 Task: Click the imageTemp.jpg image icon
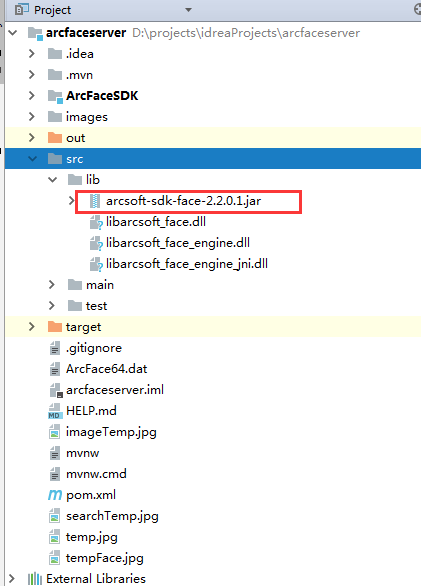pos(55,432)
